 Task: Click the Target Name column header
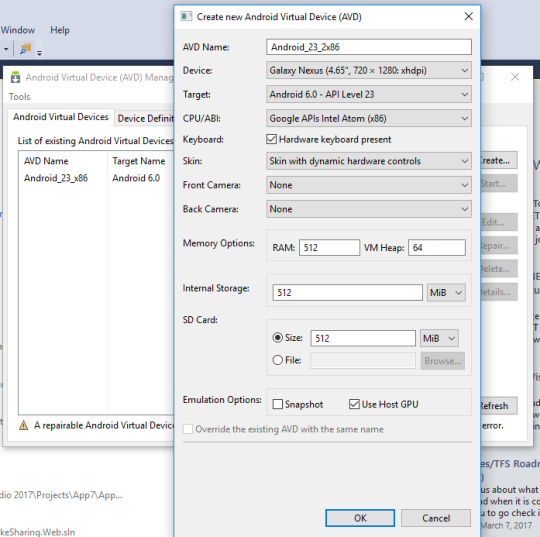click(x=138, y=161)
